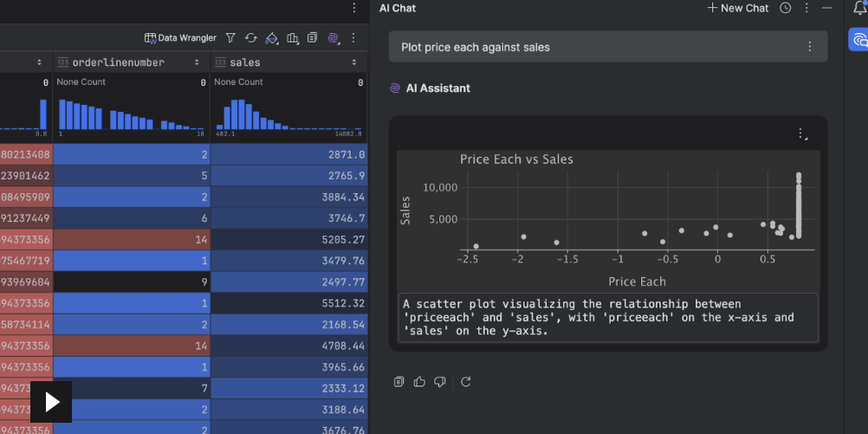Open options menu on the chart card
The width and height of the screenshot is (868, 434).
coord(802,134)
